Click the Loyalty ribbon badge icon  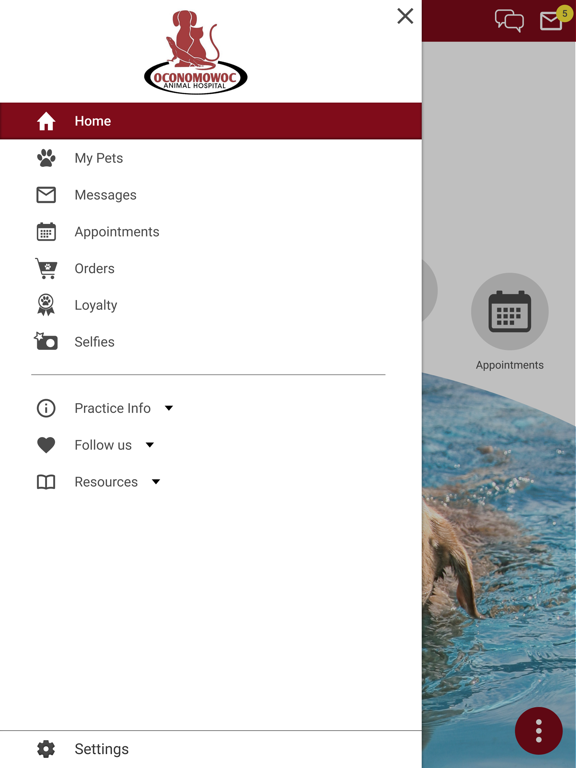[x=46, y=305]
